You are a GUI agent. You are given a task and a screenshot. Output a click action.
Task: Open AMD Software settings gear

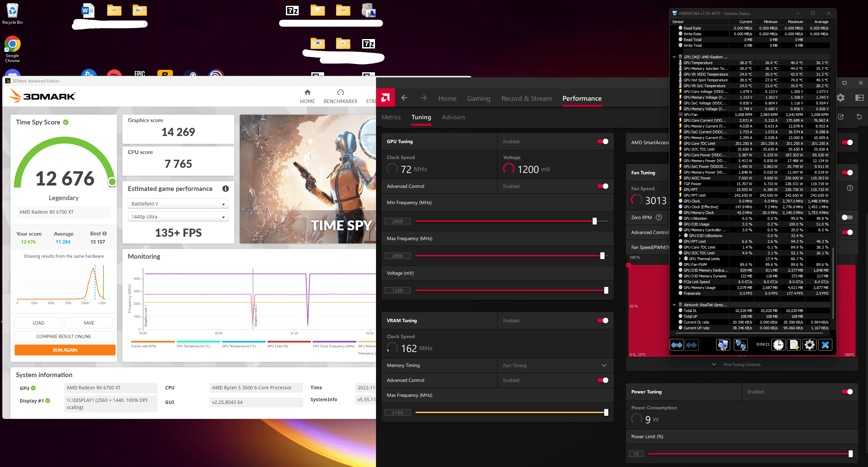(x=841, y=98)
